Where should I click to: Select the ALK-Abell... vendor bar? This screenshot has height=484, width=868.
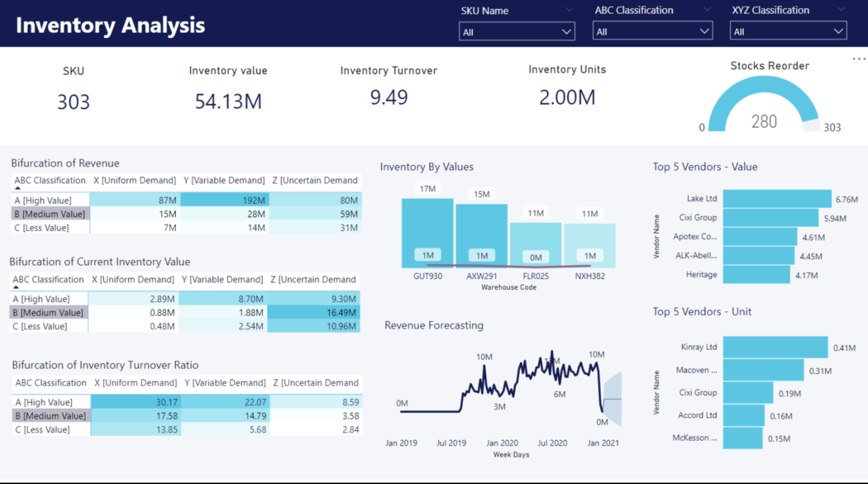(758, 256)
